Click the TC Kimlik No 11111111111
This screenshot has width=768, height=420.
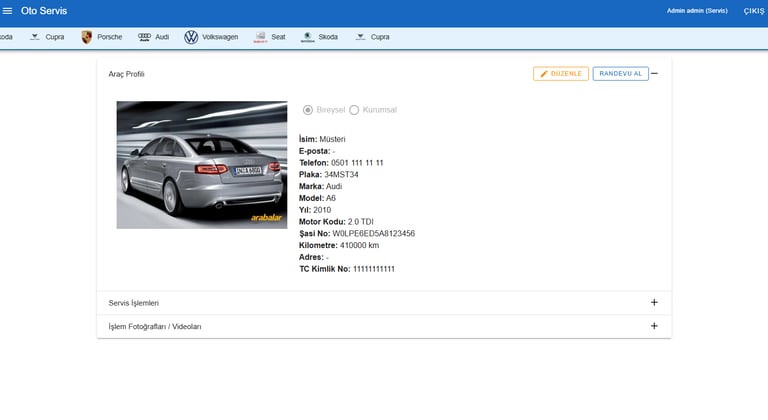click(374, 269)
